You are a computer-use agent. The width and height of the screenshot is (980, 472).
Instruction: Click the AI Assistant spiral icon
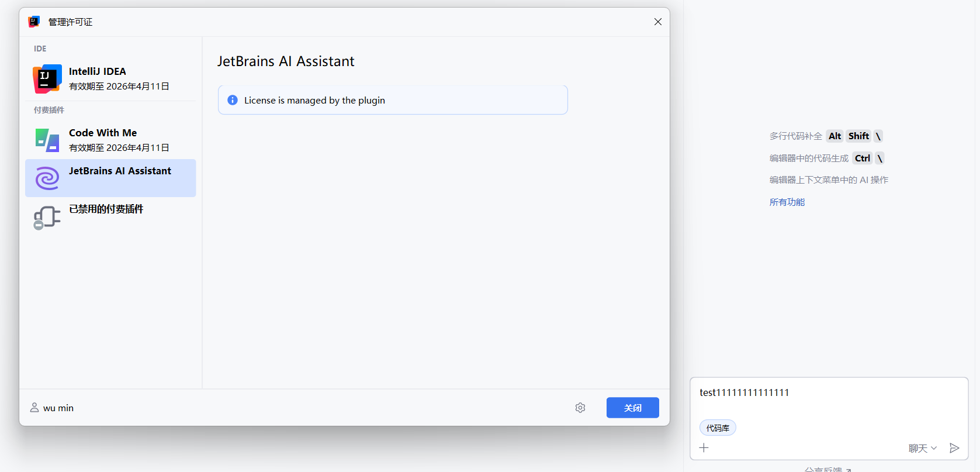[x=47, y=178]
